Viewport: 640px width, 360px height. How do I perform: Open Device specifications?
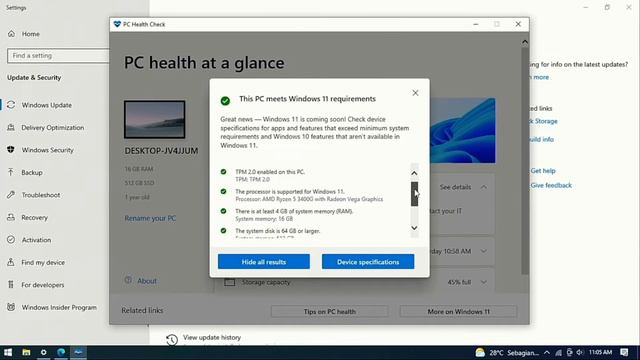click(x=368, y=262)
